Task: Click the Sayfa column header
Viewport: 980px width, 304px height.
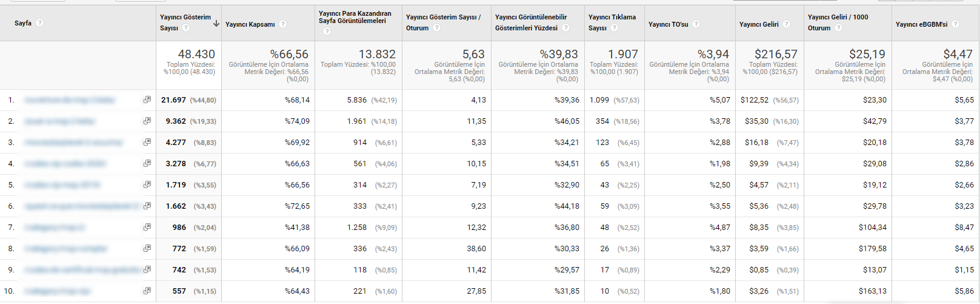Action: (x=23, y=23)
